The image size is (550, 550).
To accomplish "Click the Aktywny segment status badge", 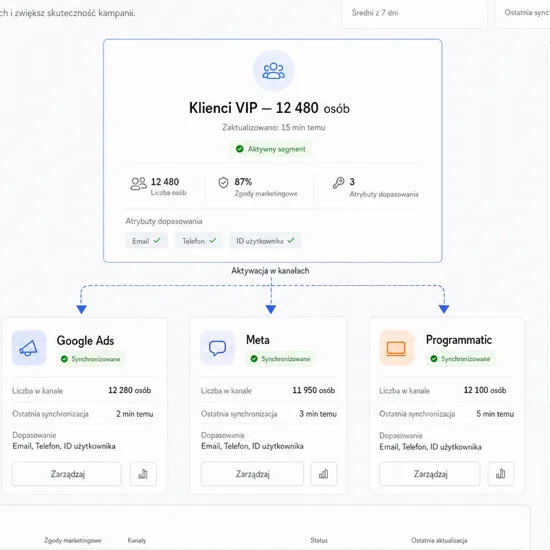I will [270, 149].
